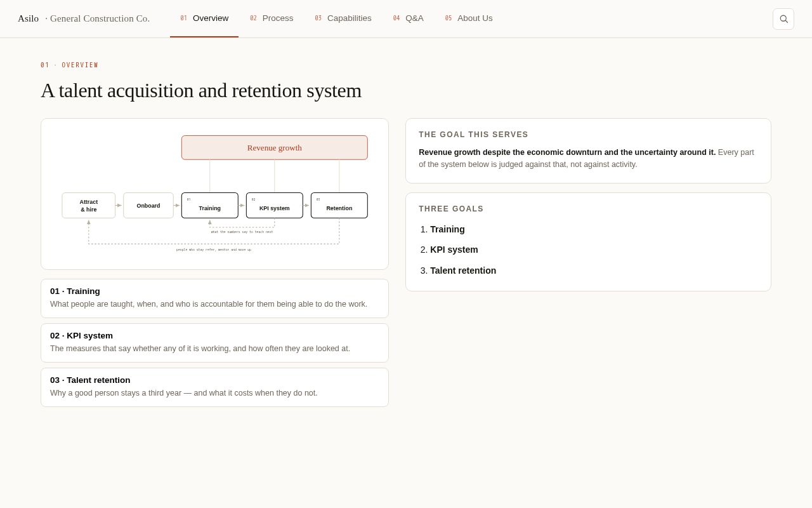The width and height of the screenshot is (812, 508).
Task: Open the 01 · Training card
Action: coord(215,298)
